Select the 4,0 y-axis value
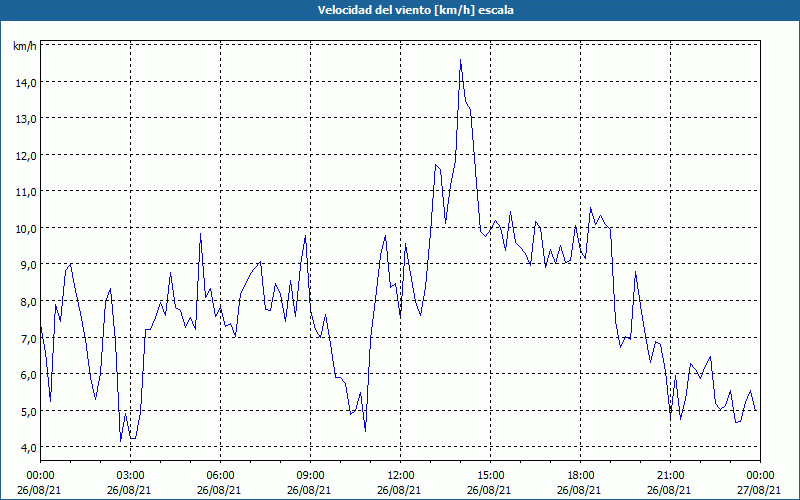The image size is (800, 500). click(x=28, y=447)
